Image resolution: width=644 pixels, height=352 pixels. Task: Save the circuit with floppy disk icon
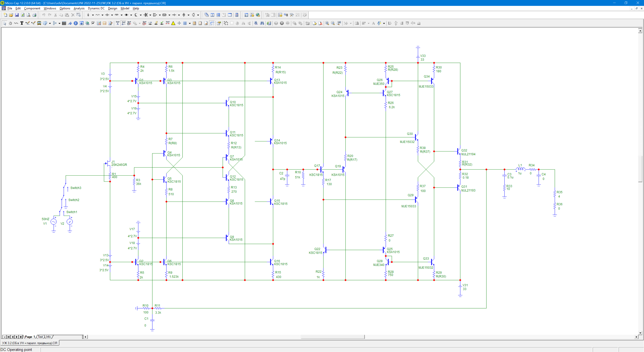click(x=17, y=15)
